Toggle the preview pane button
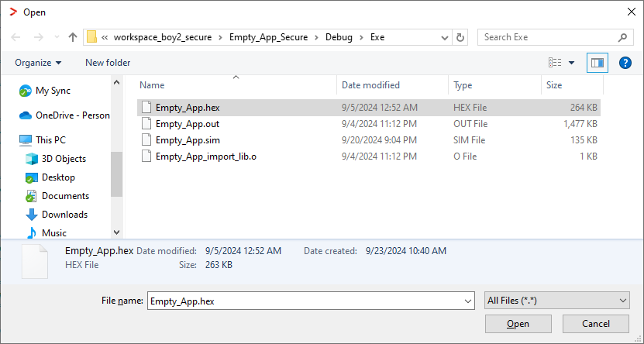The width and height of the screenshot is (644, 344). point(598,63)
